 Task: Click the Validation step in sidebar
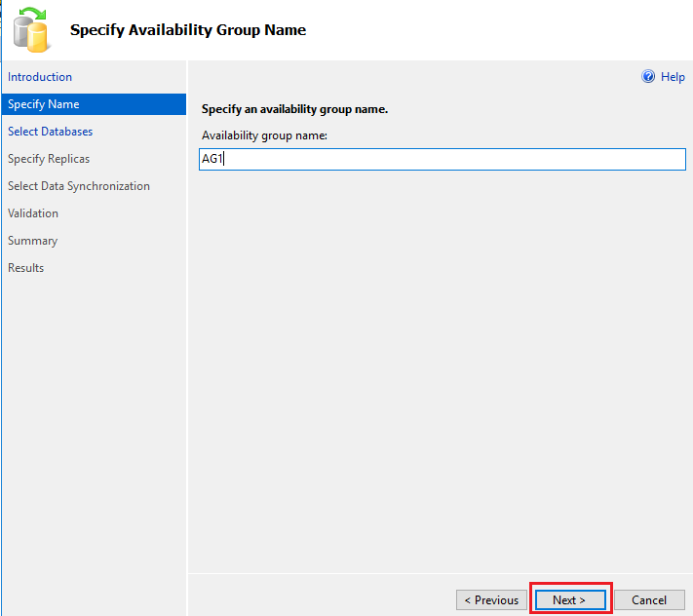click(x=33, y=213)
